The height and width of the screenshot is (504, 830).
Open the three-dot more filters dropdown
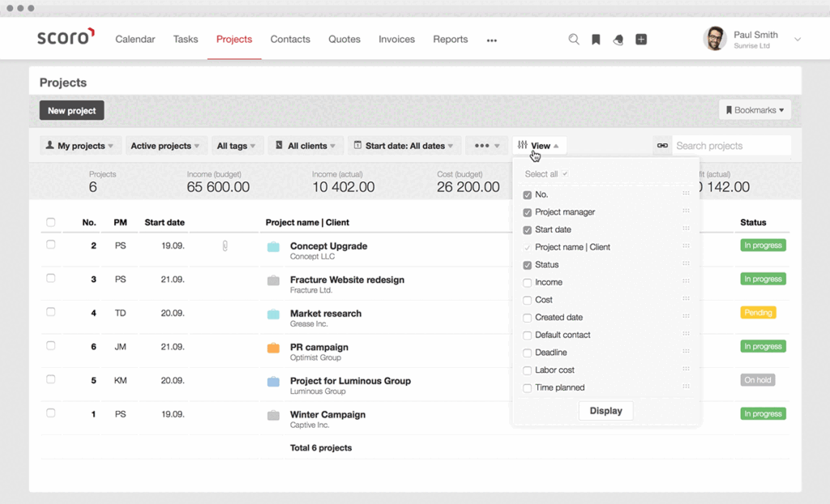click(x=486, y=146)
